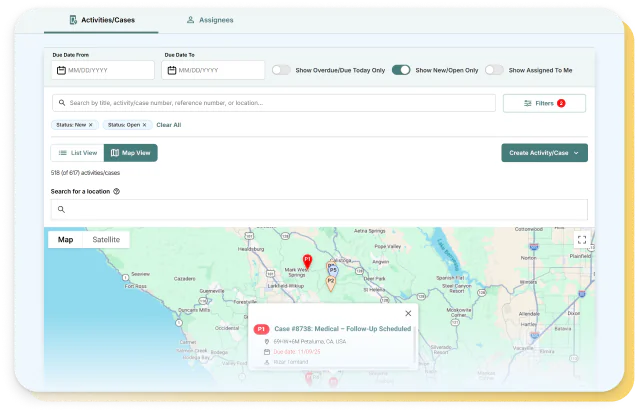This screenshot has width=639, height=413.
Task: Open calendar icon in Due Date From
Action: point(61,70)
